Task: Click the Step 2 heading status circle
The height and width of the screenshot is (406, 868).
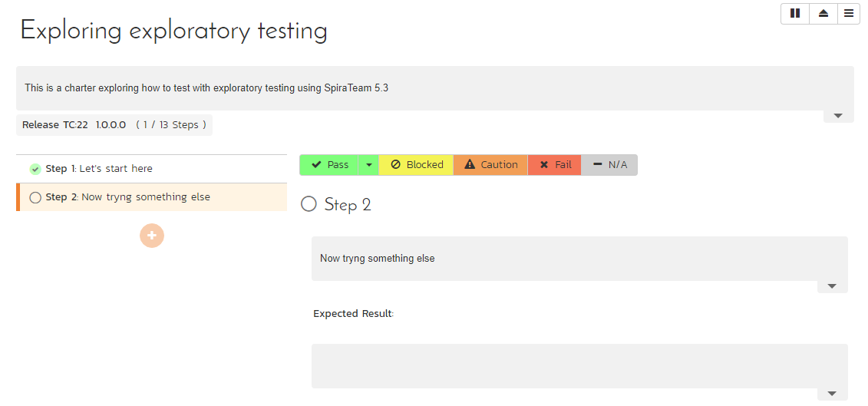Action: (309, 204)
